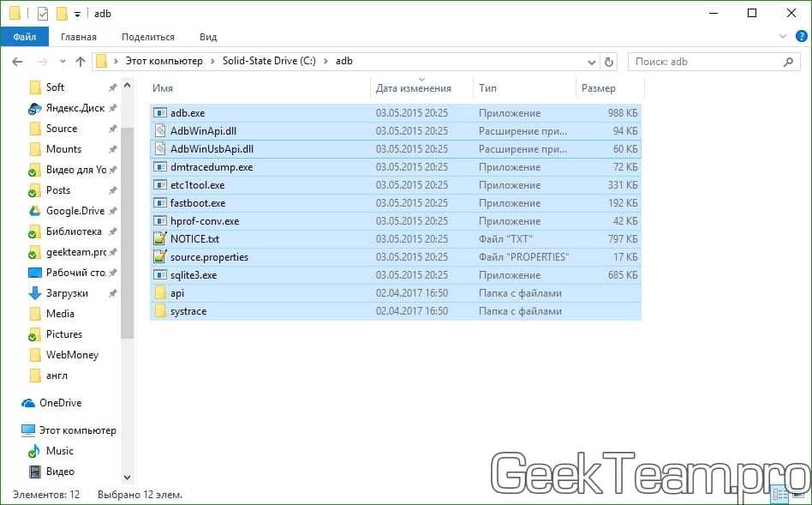Click the up-arrow navigation button
Image resolution: width=812 pixels, height=505 pixels.
(81, 62)
